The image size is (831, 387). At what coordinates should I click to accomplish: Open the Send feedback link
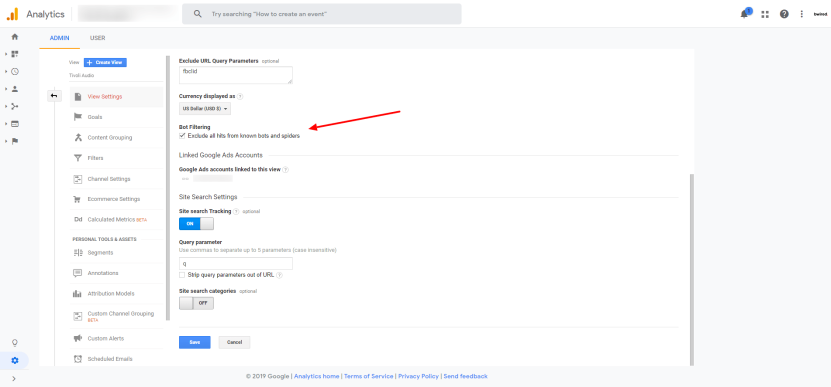tap(465, 376)
